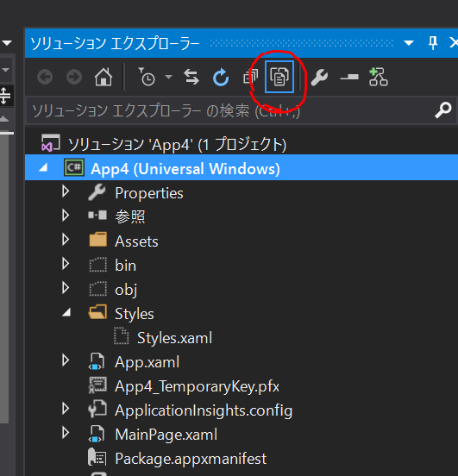Expand the Properties node

coord(66,191)
